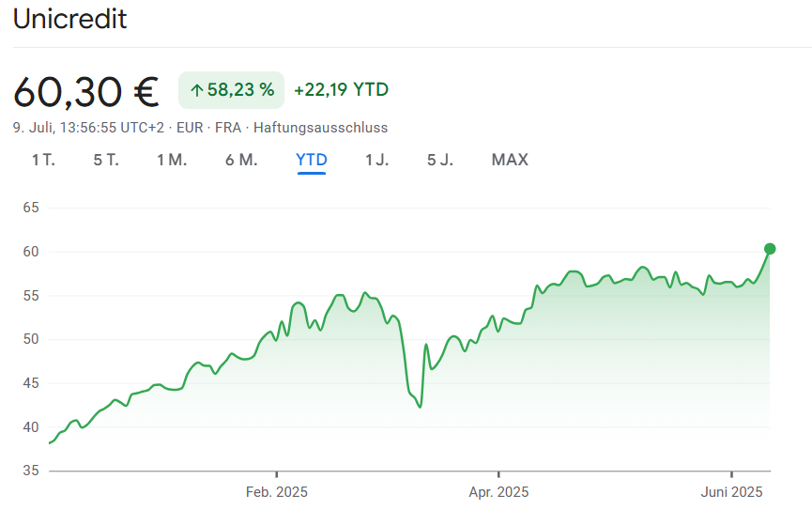Click the +22,19 YTD change text
This screenshot has height=510, width=812.
pos(342,89)
